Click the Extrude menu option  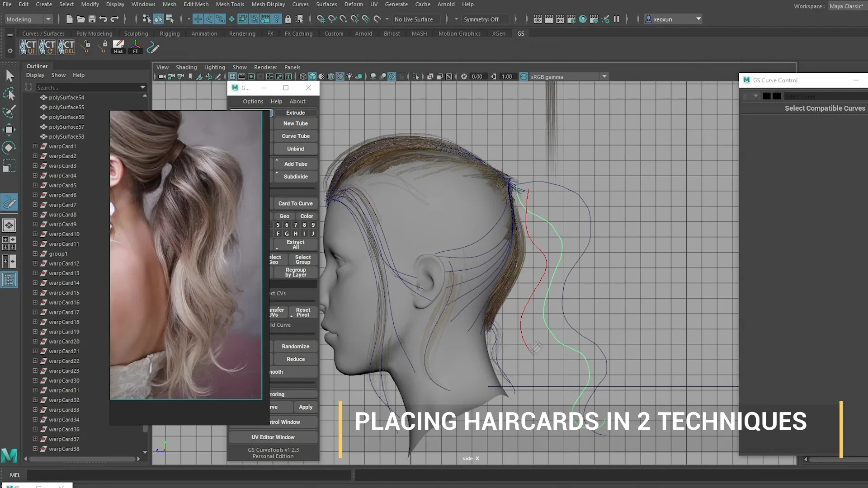click(295, 113)
